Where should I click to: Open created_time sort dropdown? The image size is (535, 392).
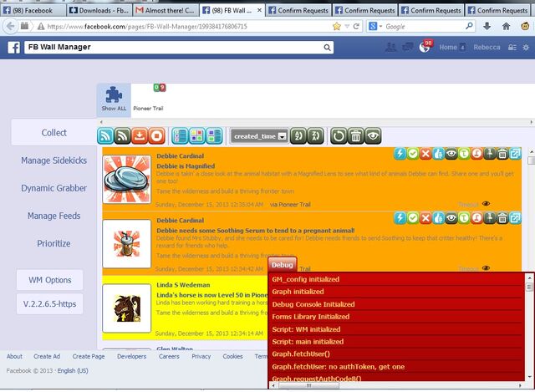pos(260,136)
